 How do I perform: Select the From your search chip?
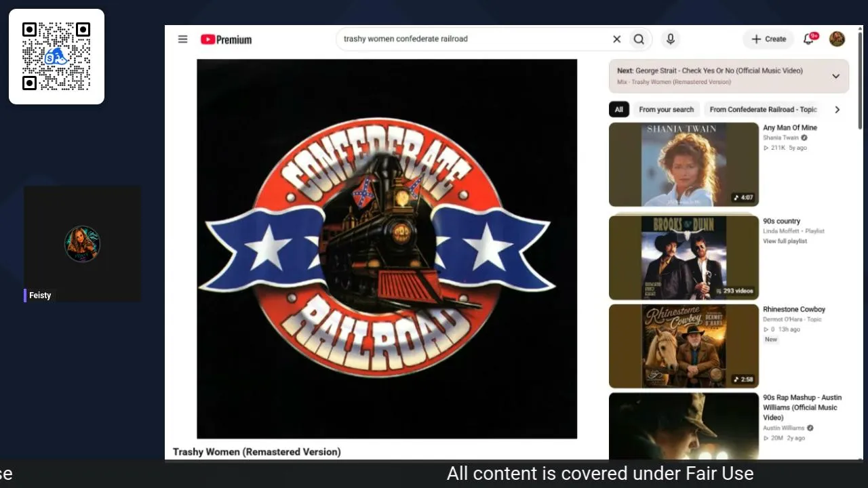[666, 109]
